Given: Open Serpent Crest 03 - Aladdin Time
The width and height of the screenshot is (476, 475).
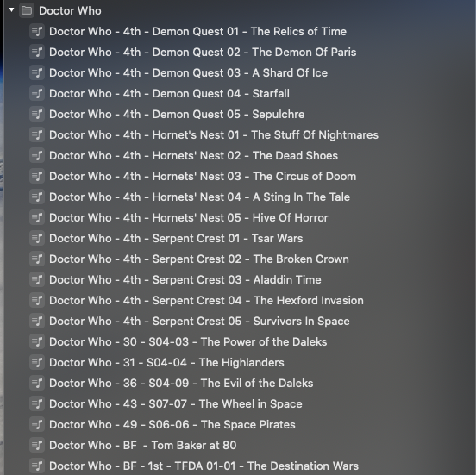Looking at the screenshot, I should point(185,279).
